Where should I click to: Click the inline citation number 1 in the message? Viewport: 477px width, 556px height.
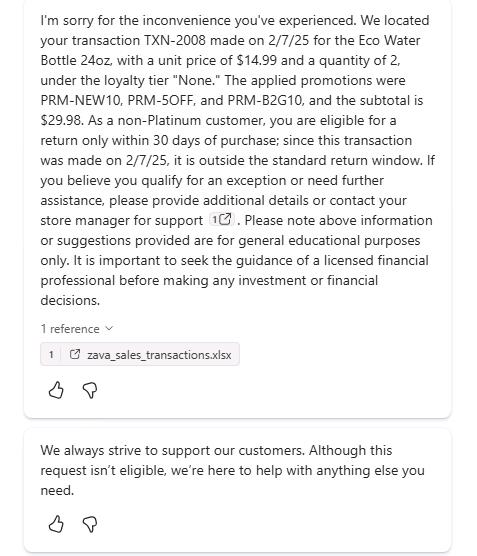(x=215, y=220)
